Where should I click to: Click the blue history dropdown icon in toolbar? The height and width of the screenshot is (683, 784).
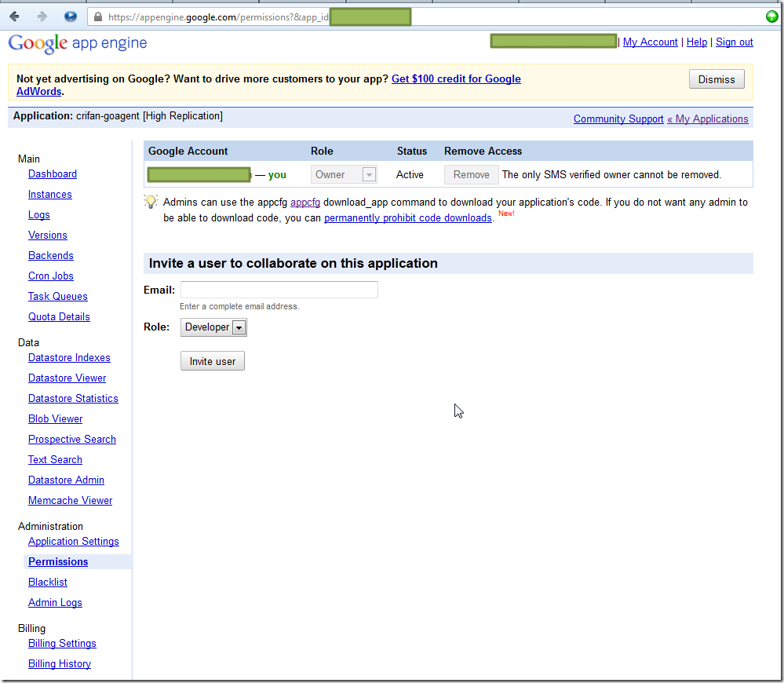tap(71, 16)
